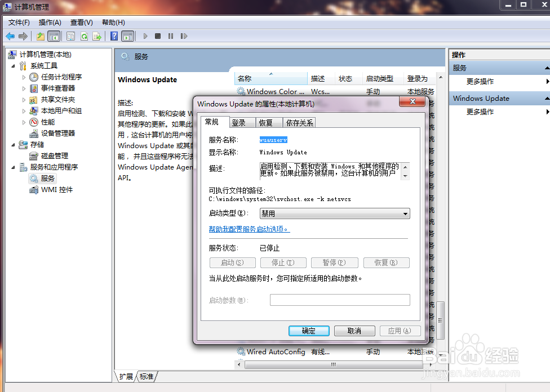Click the Start Service playback icon

click(x=145, y=35)
